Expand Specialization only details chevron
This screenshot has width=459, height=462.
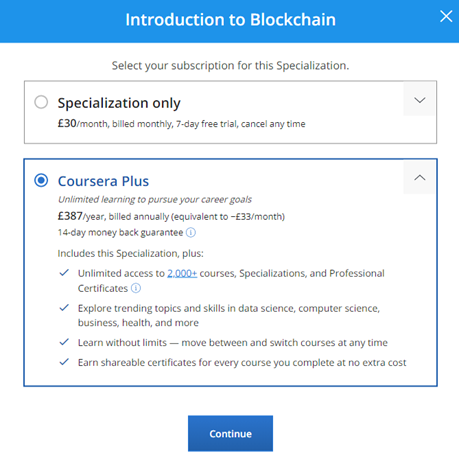click(419, 100)
